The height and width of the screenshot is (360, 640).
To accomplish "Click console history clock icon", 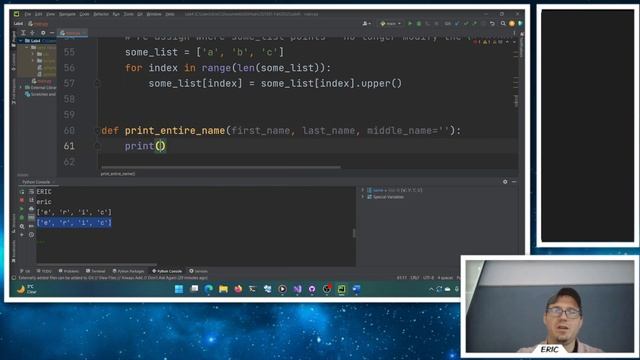I will coord(31,234).
